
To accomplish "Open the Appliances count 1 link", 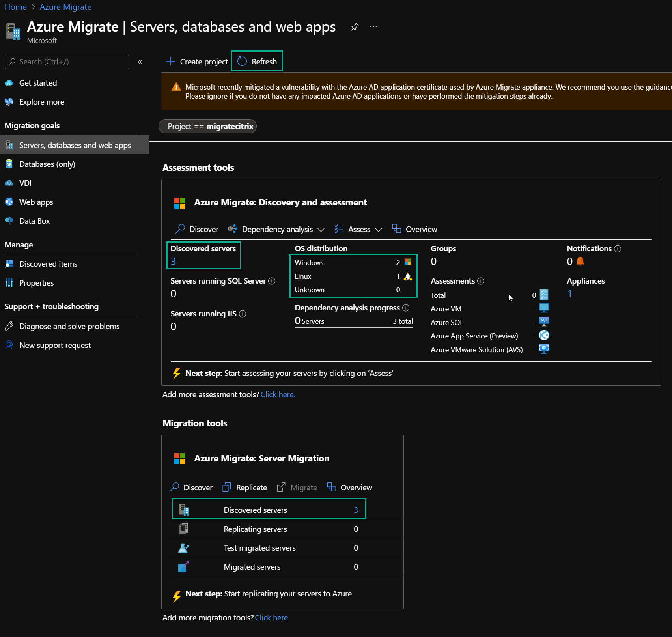I will [569, 293].
